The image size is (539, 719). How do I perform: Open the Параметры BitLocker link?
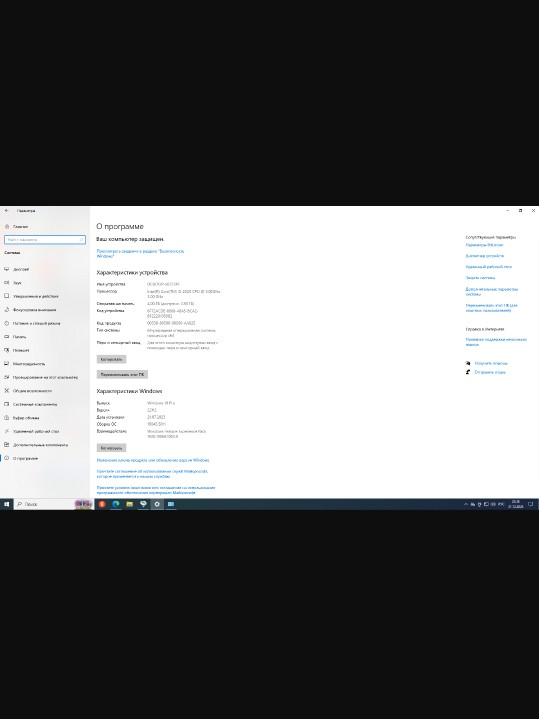(x=484, y=245)
